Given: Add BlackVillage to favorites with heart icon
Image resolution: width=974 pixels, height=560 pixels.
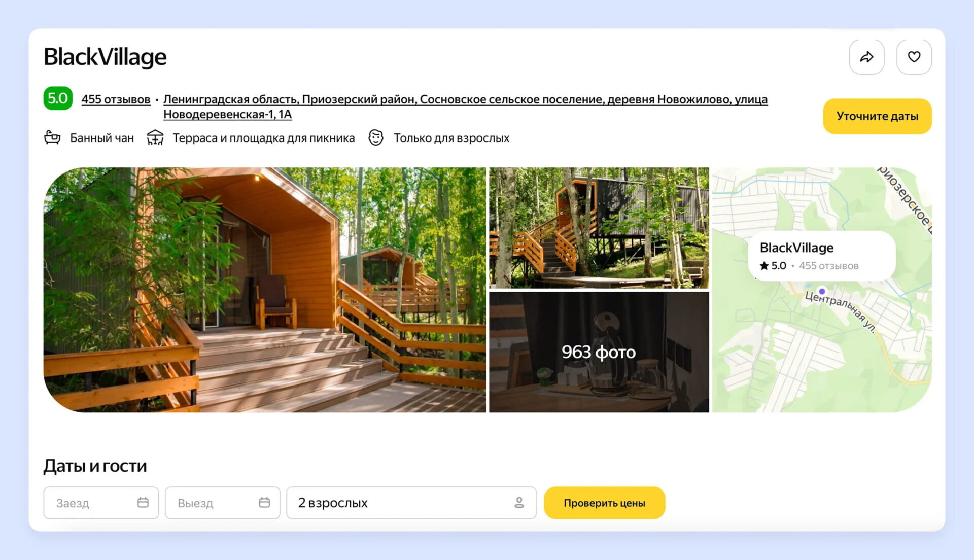Looking at the screenshot, I should click(x=914, y=57).
